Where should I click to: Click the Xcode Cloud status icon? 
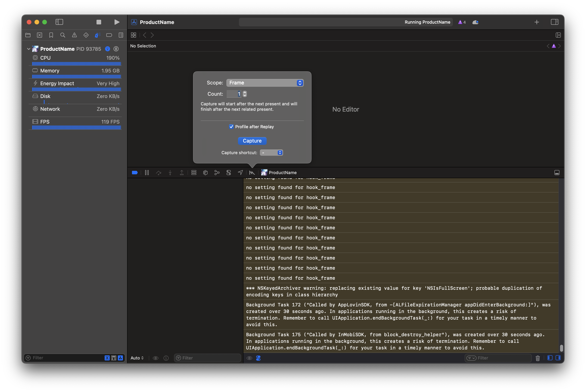tap(475, 22)
